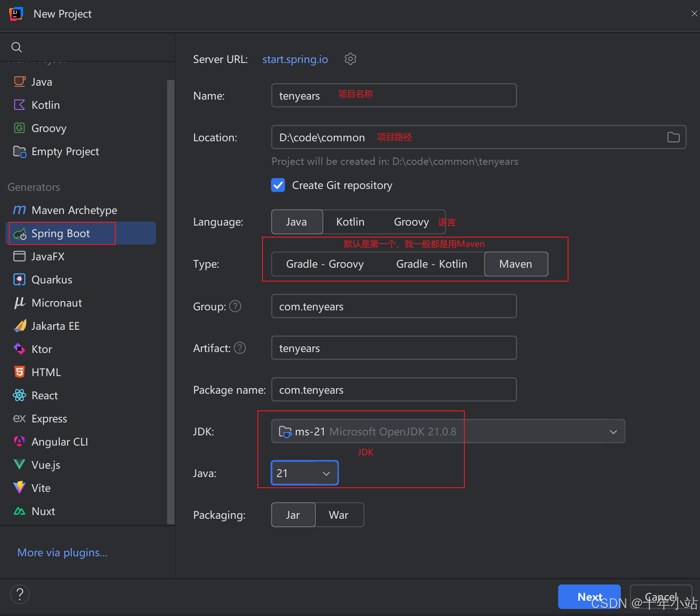This screenshot has height=616, width=700.
Task: Show help for Artifact field
Action: [240, 348]
